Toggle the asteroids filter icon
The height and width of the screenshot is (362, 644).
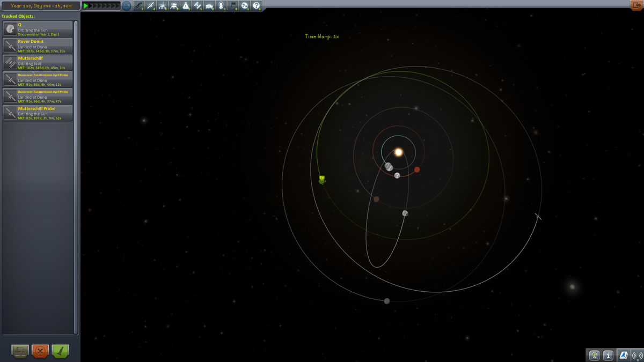[x=245, y=5]
